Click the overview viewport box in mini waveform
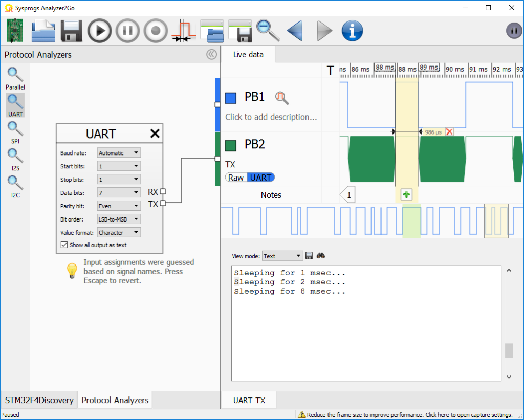The image size is (524, 420). (496, 221)
